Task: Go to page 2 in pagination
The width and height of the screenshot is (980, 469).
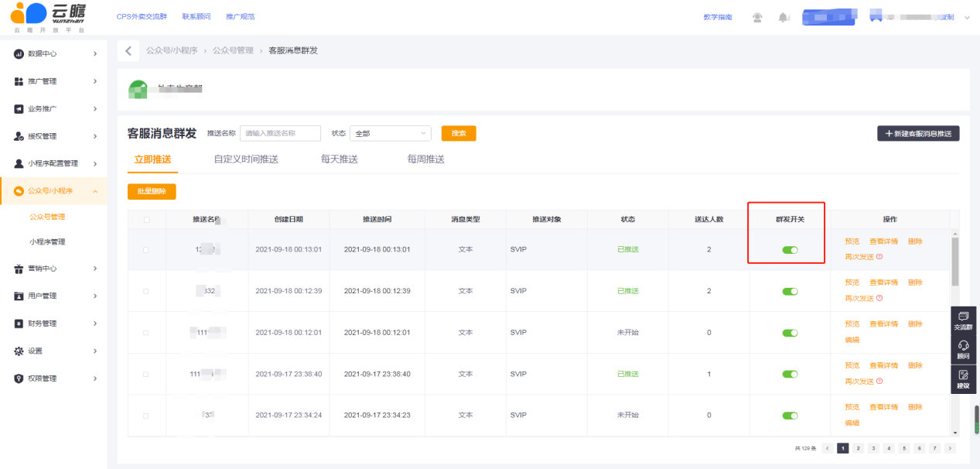Action: tap(858, 448)
